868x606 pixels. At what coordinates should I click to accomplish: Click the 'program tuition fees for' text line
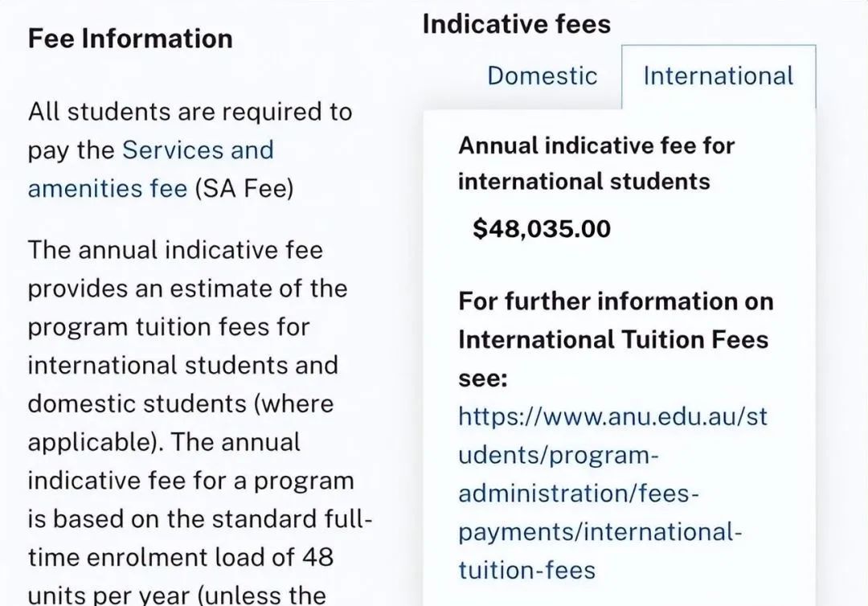pos(168,327)
